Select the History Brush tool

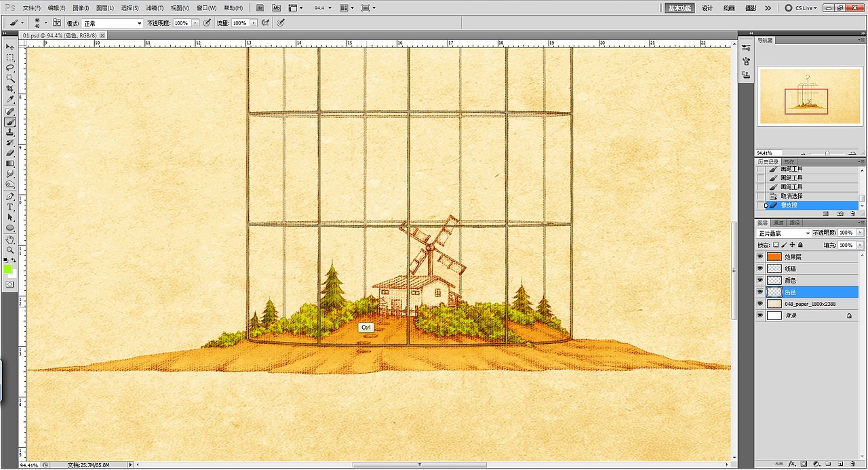pos(10,143)
